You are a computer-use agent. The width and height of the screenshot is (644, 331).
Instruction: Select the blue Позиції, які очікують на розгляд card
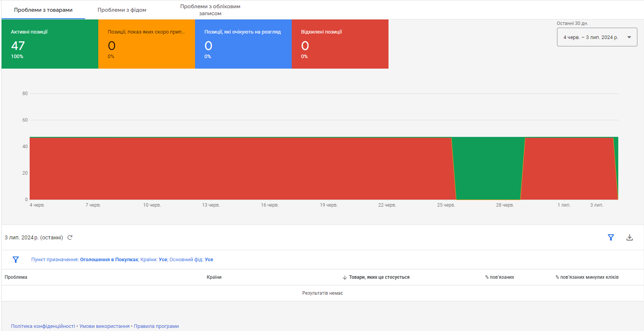coord(243,44)
